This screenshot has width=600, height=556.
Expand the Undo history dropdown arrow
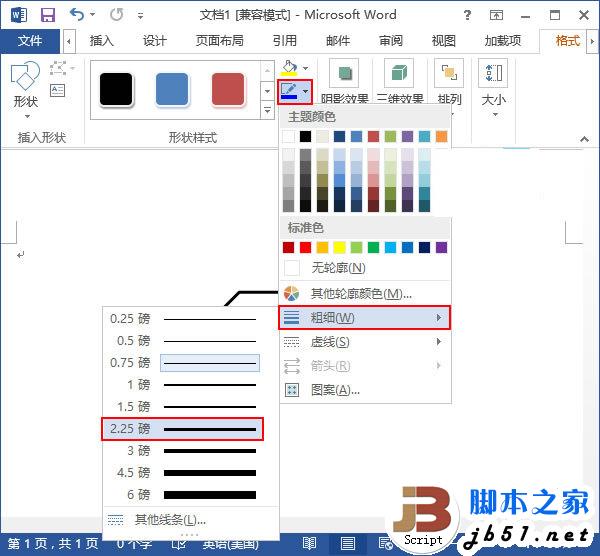tap(92, 15)
